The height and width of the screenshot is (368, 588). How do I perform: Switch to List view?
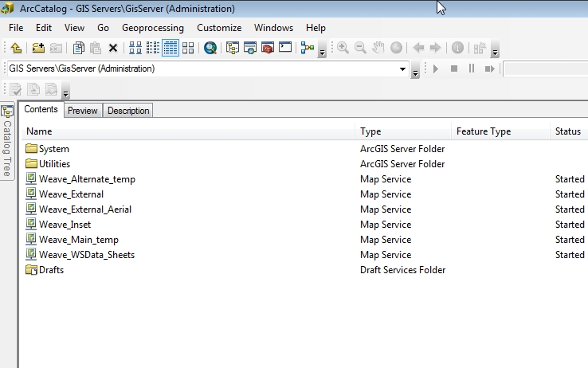153,48
